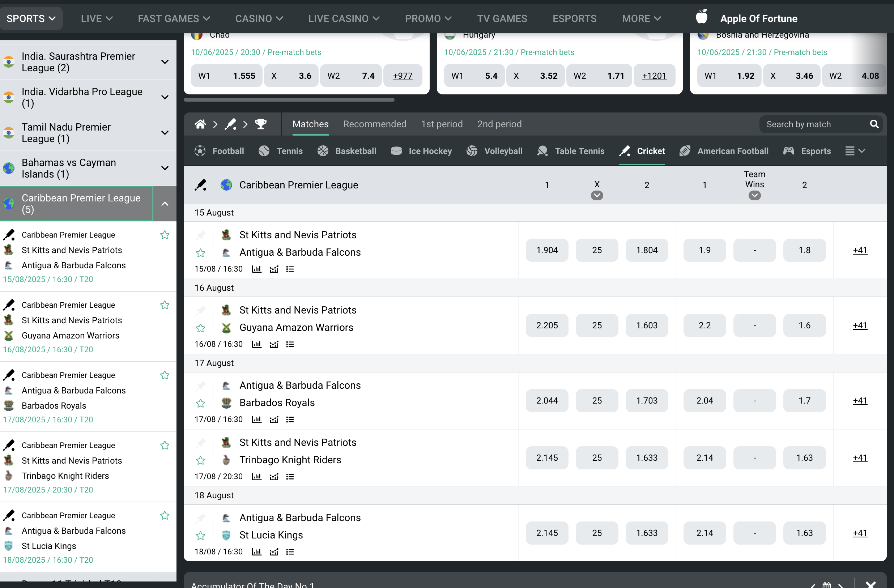Screen dimensions: 894x588
Task: Open line graph icon for 15/08 match
Action: tap(274, 269)
